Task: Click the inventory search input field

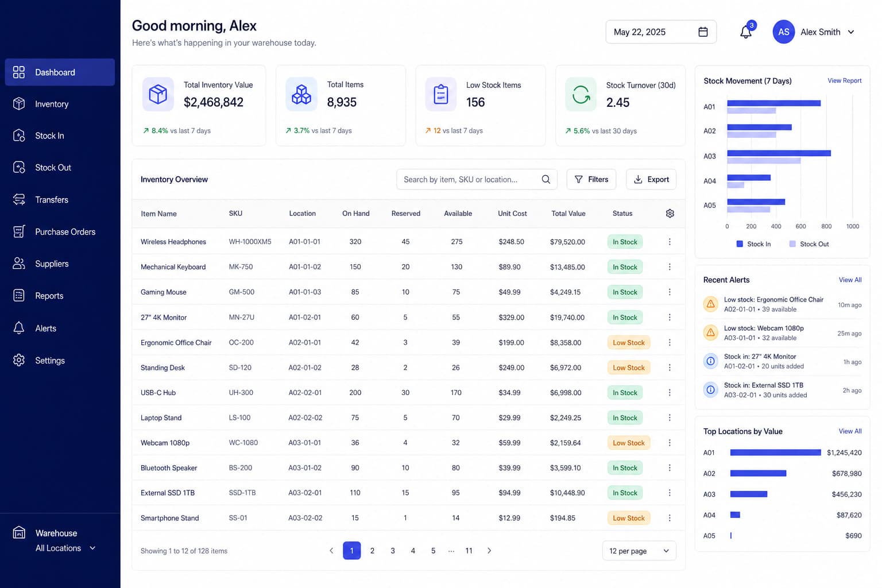Action: click(x=477, y=179)
